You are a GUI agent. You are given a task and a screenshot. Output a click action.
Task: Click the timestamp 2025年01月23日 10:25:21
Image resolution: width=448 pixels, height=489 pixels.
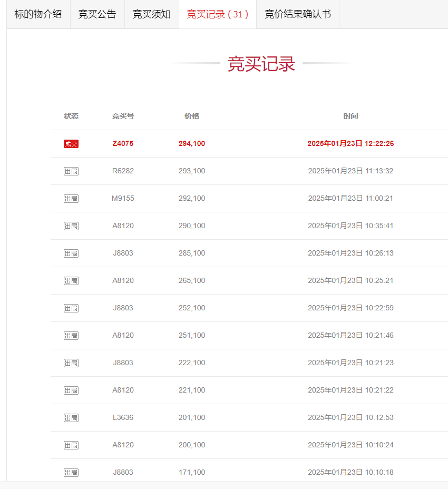click(350, 281)
